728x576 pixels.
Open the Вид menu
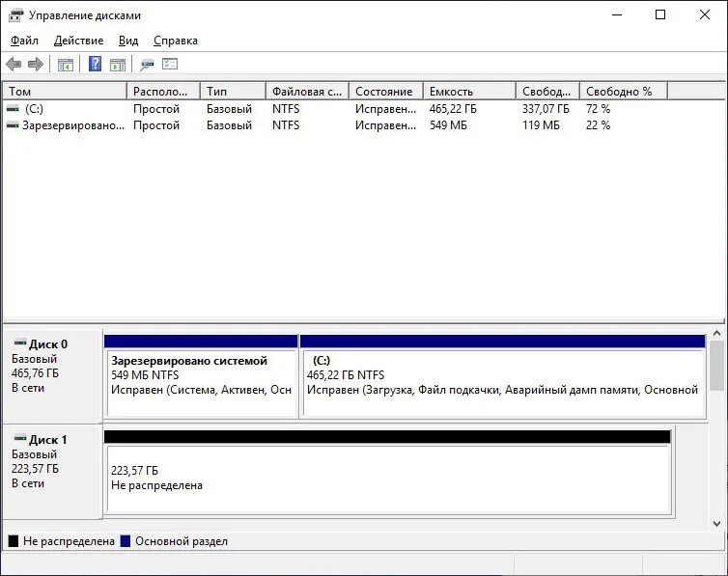(128, 41)
